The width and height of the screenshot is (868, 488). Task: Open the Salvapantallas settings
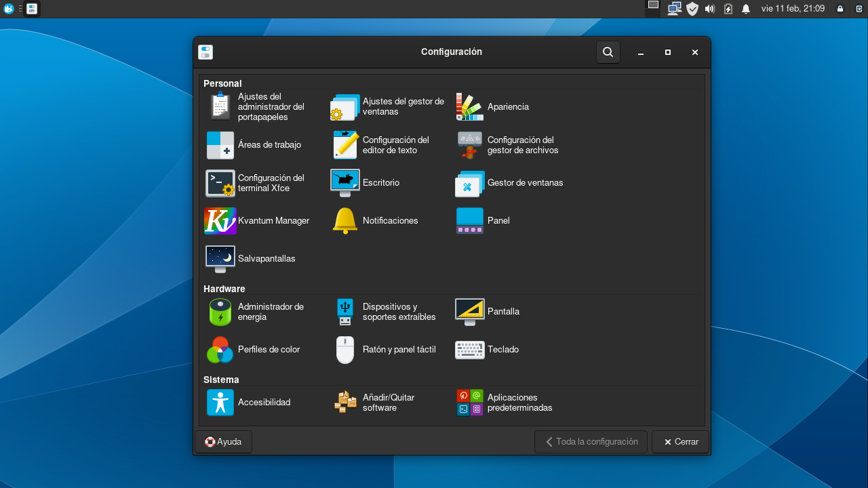point(251,258)
